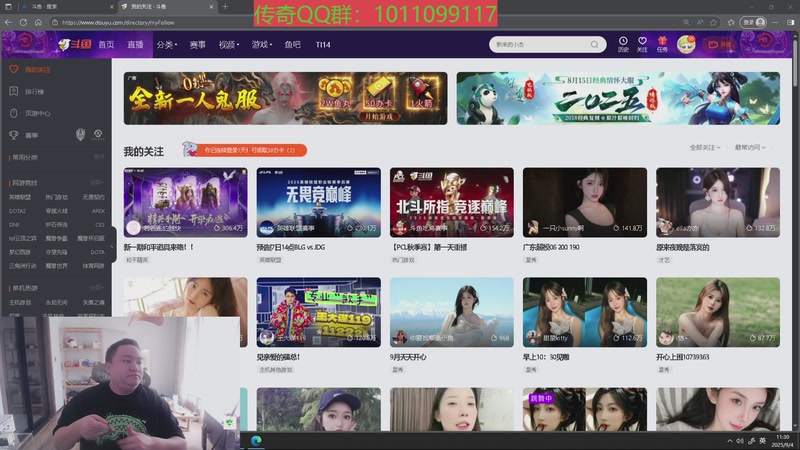Click the Edge icon in the taskbar
800x450 pixels.
[256, 440]
